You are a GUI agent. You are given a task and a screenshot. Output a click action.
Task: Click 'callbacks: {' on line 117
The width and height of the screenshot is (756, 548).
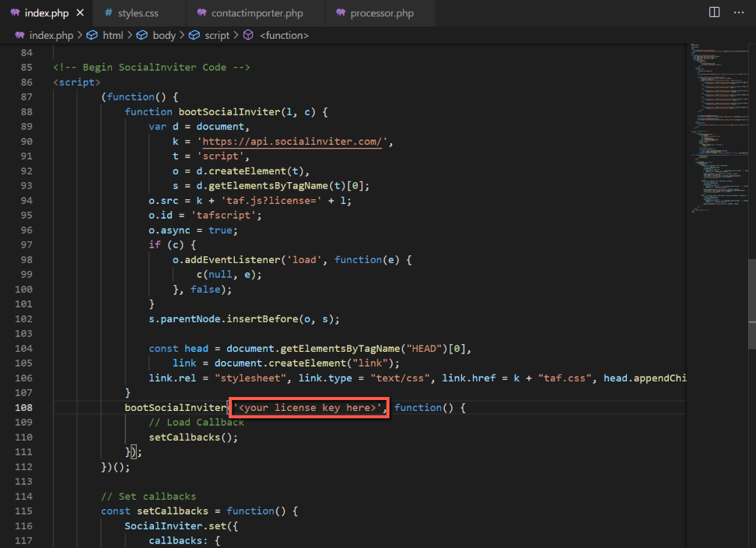[x=184, y=541]
